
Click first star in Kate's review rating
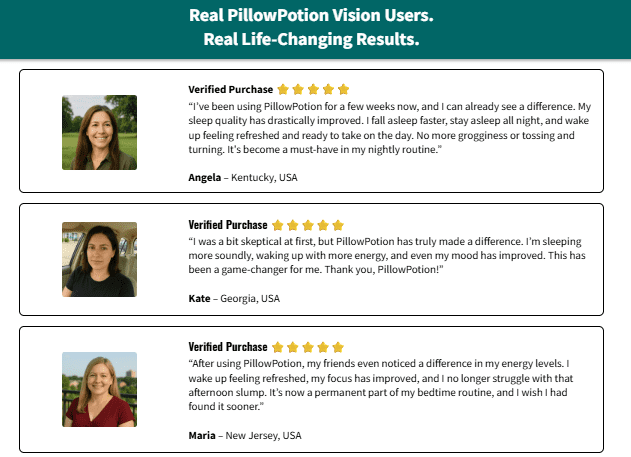pyautogui.click(x=278, y=225)
